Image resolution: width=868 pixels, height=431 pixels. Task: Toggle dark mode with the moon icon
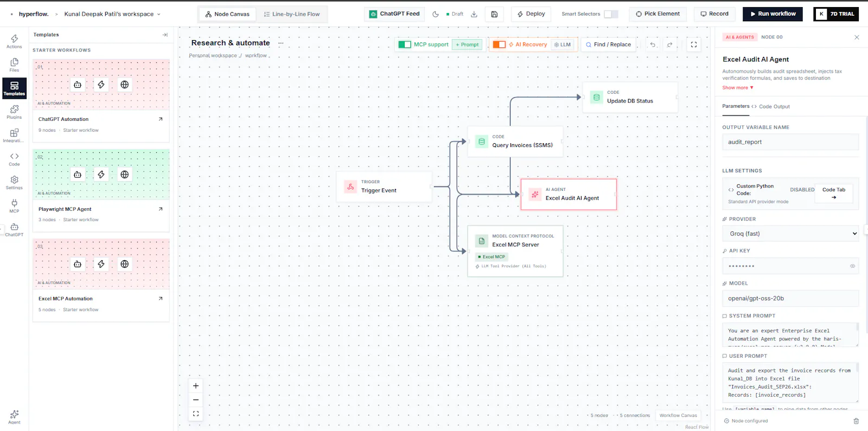(436, 14)
